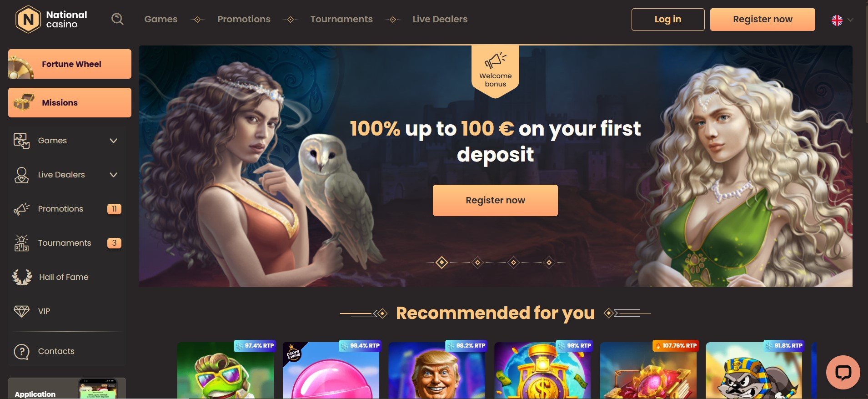Open the Tournaments top menu item
The width and height of the screenshot is (868, 399).
341,19
